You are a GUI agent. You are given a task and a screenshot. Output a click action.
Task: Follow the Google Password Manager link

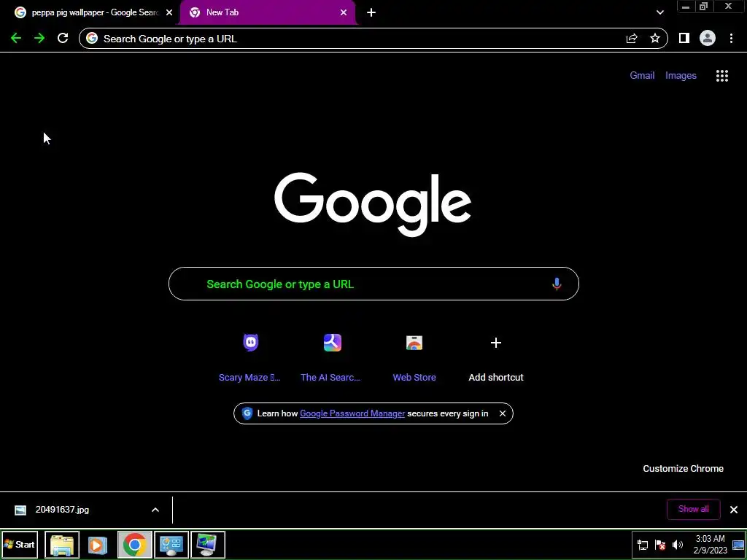coord(352,413)
